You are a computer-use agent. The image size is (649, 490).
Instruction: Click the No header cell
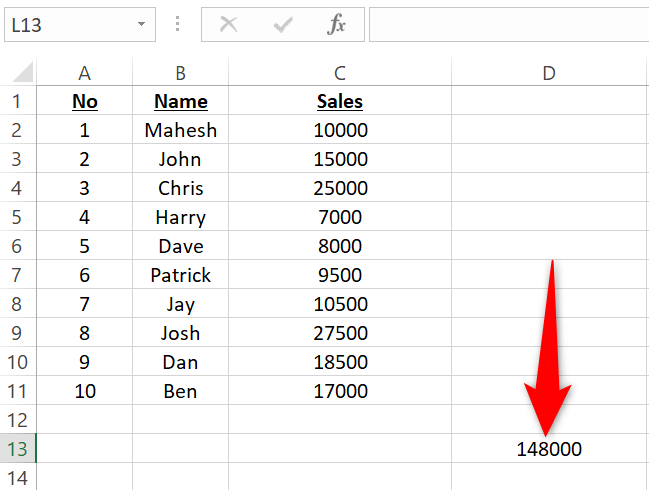84,101
